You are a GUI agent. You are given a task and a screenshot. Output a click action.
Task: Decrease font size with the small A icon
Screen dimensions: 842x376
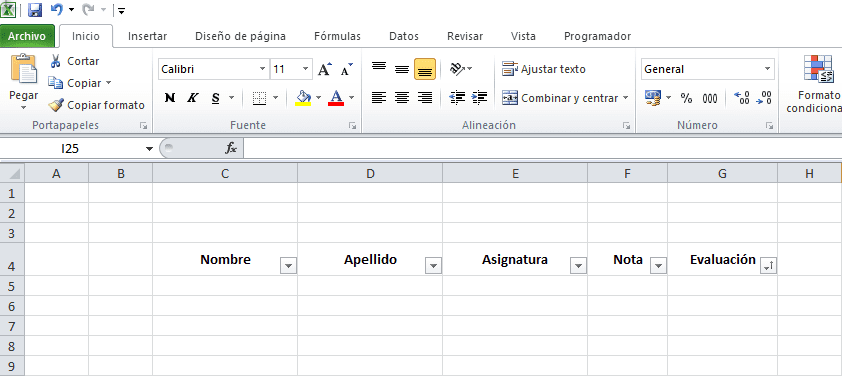[347, 69]
